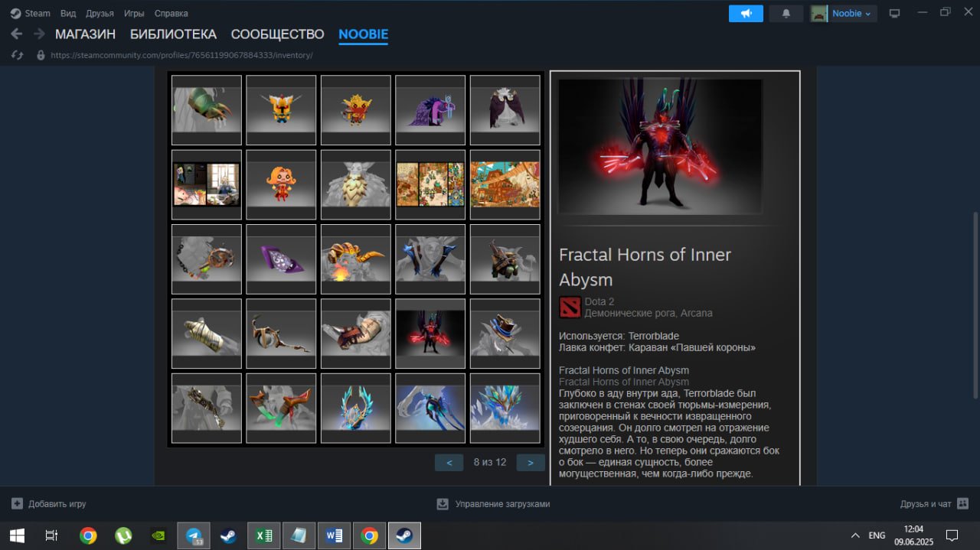This screenshot has height=550, width=980.
Task: Select the flaming horned helmet item
Action: (356, 259)
